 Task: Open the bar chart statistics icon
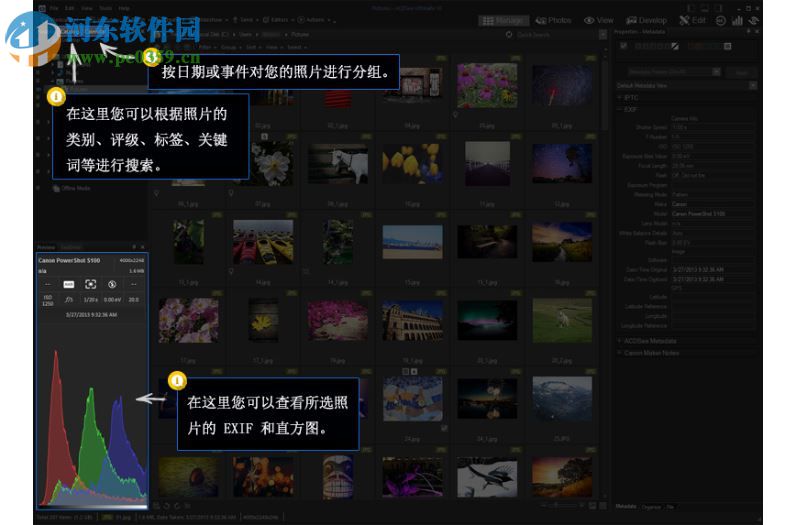(x=737, y=20)
